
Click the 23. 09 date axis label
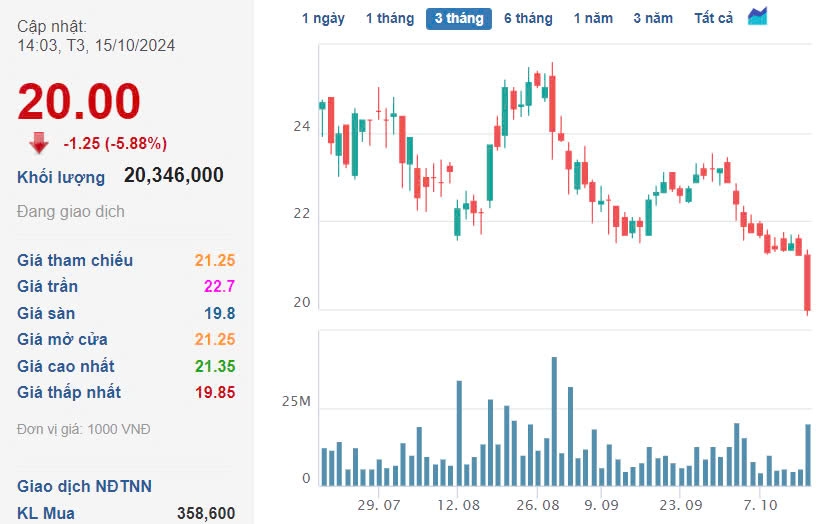(681, 505)
